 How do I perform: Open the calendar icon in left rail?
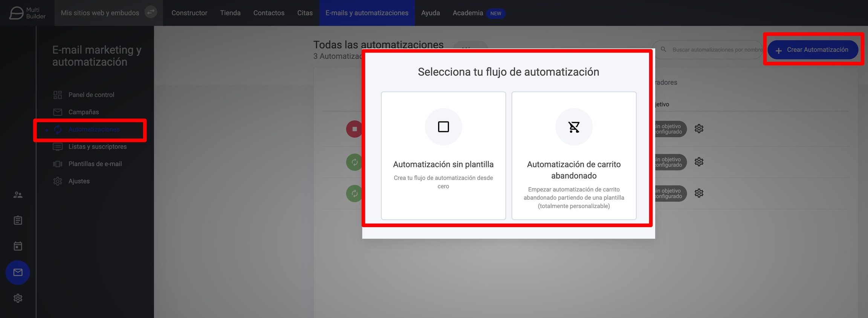coord(18,246)
